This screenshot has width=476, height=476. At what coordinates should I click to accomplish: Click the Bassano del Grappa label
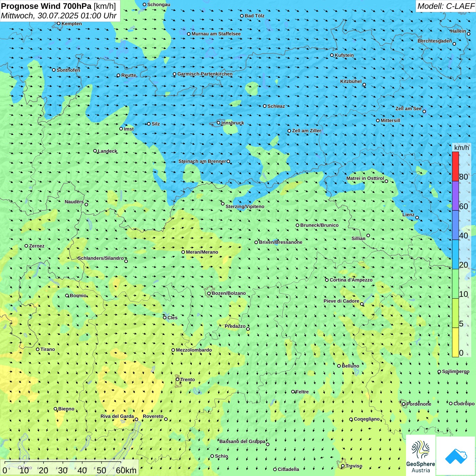click(242, 441)
